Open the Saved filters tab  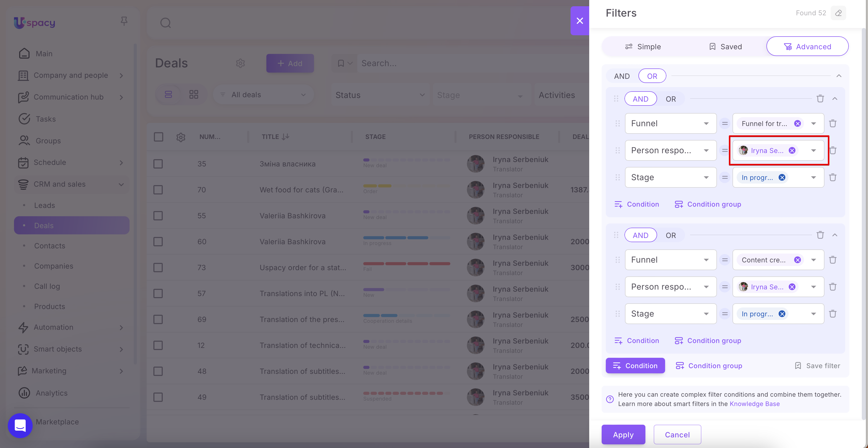coord(725,46)
